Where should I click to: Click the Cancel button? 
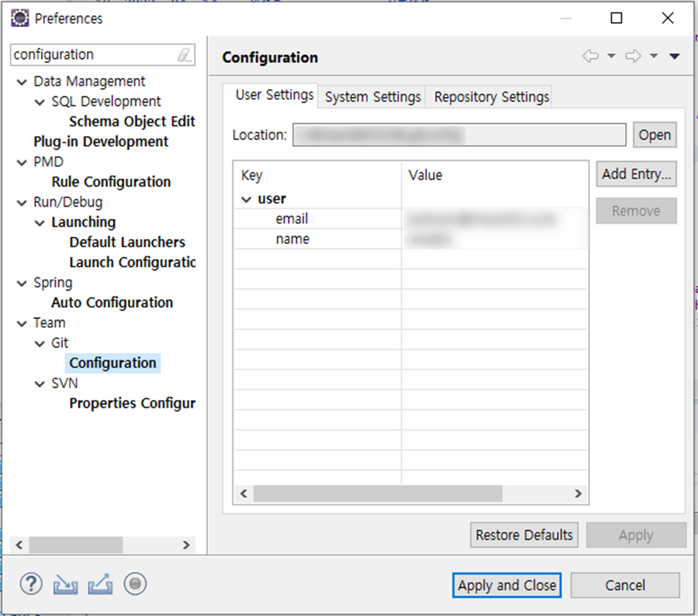click(x=625, y=585)
